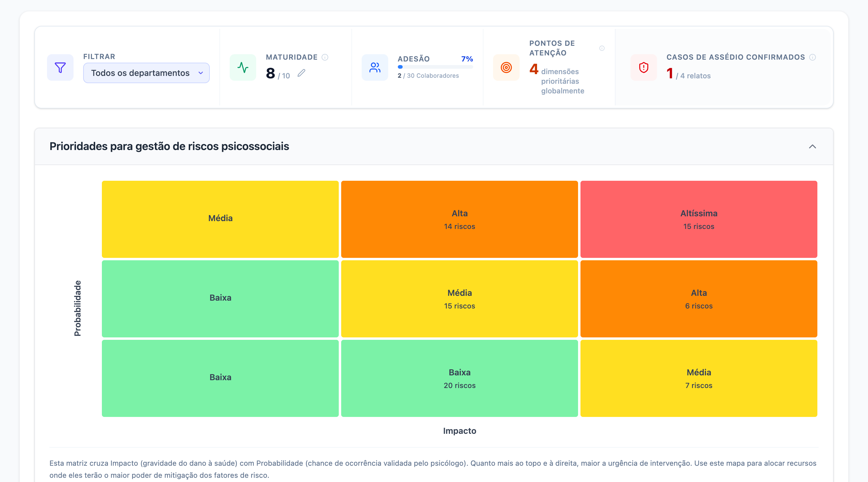Click info icon beside Casos de Assédio Confirmados
This screenshot has width=868, height=482.
[x=813, y=57]
